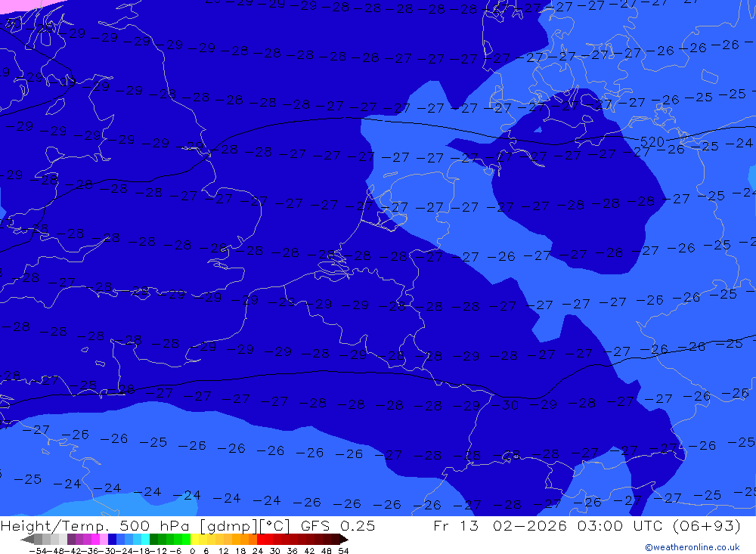Pick the bright red legend swatch at 24

pos(261,539)
